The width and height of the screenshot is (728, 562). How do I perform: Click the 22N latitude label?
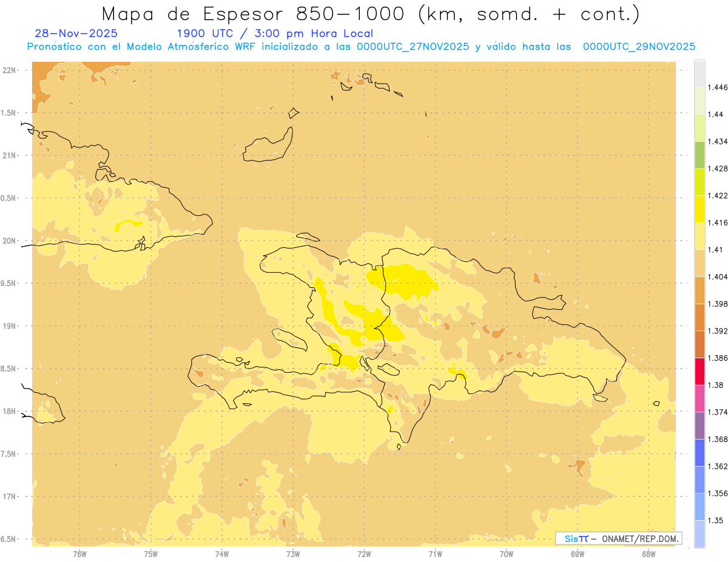pyautogui.click(x=9, y=70)
